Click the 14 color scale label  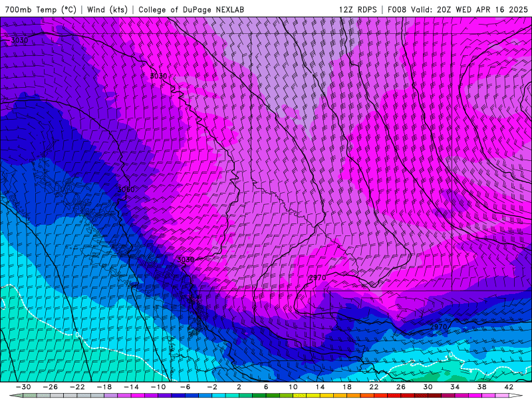click(320, 387)
